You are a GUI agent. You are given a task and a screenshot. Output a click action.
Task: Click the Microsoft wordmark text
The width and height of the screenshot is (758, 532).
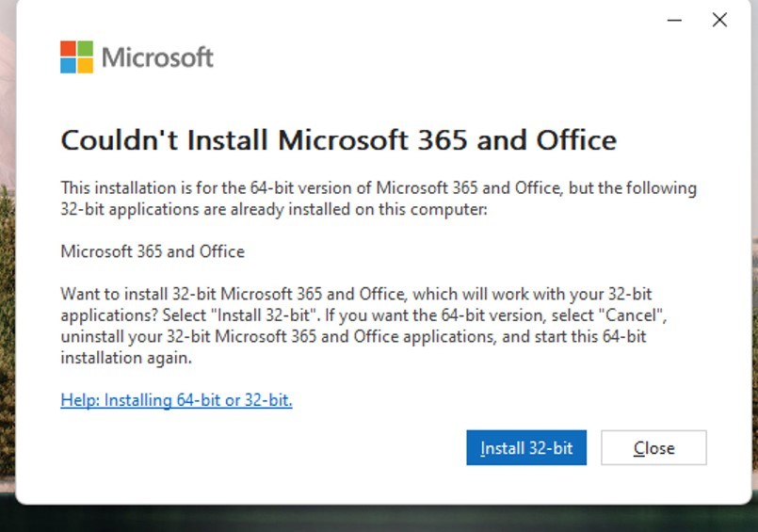click(x=157, y=57)
